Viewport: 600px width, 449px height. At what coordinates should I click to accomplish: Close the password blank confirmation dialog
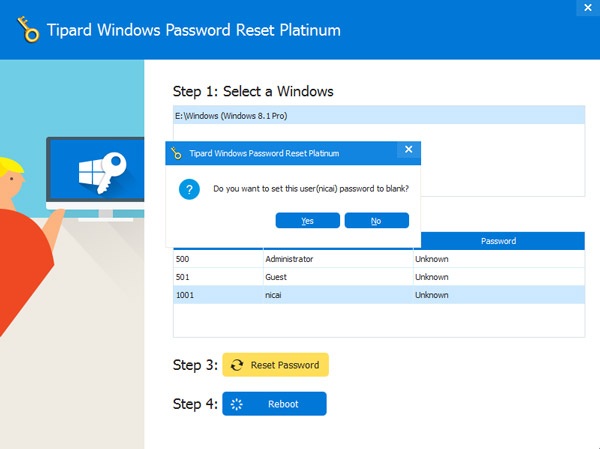409,149
